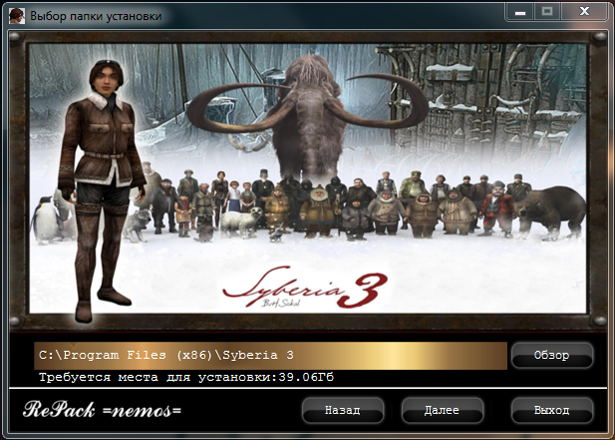Minimize the installer window
The width and height of the screenshot is (615, 440).
point(520,12)
